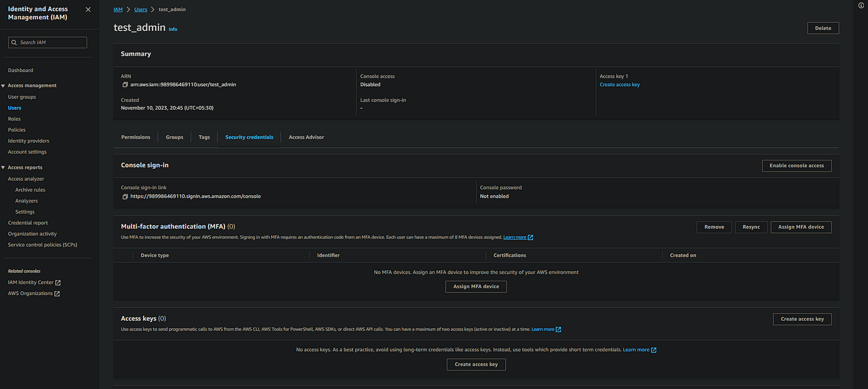
Task: Click the Console access Disabled value
Action: coord(370,84)
